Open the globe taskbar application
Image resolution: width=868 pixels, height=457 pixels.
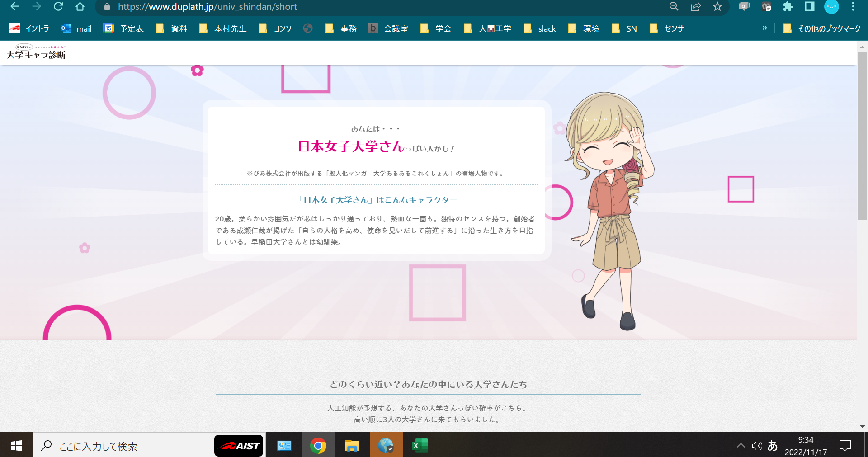[x=386, y=446]
